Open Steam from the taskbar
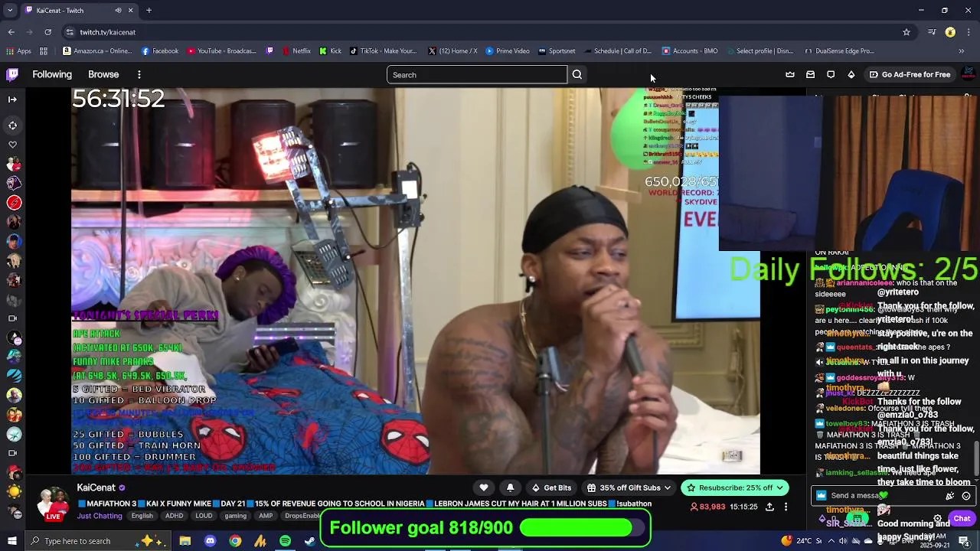 click(310, 541)
